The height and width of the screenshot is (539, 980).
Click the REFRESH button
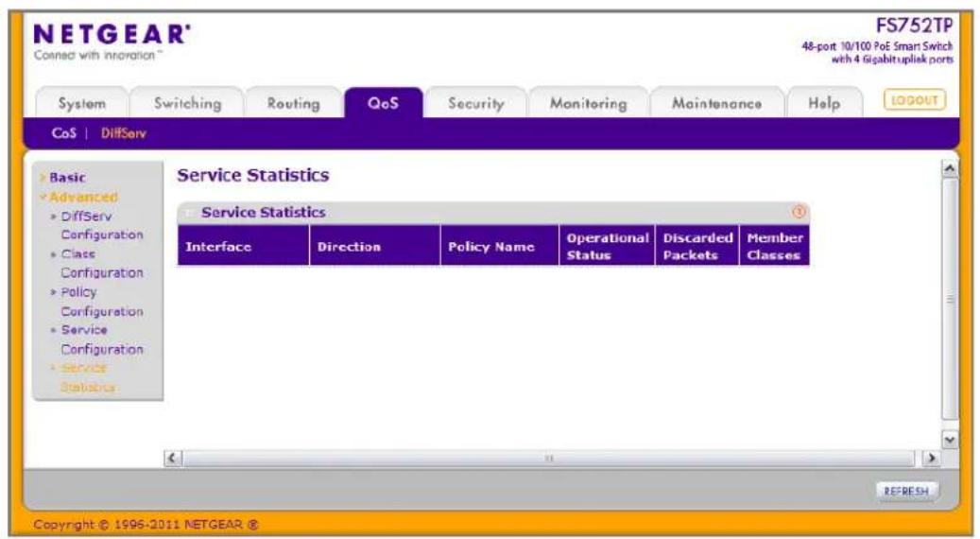[x=906, y=491]
